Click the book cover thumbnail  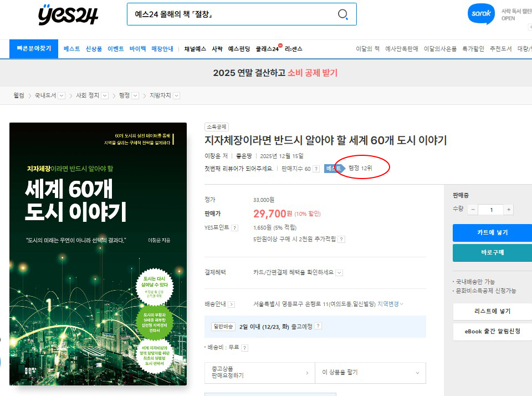click(98, 253)
